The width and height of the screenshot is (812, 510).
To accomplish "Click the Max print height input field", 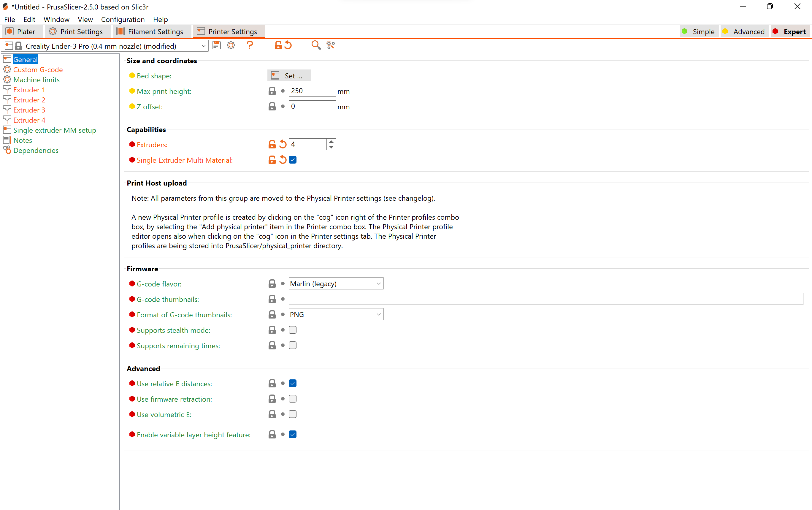I will tap(312, 91).
